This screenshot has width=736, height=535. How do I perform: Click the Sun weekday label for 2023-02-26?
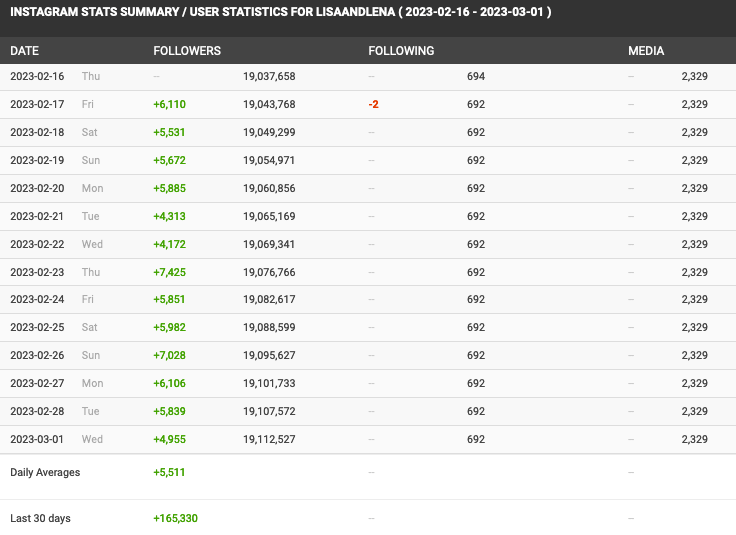tap(91, 355)
